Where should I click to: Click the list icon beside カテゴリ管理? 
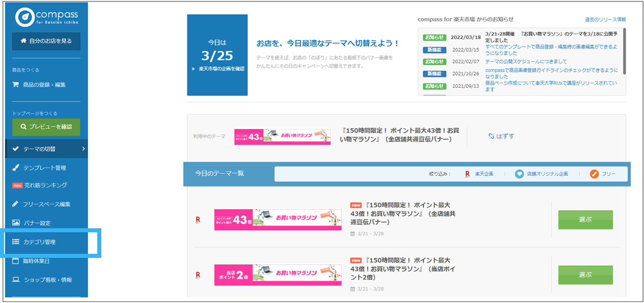click(x=16, y=242)
